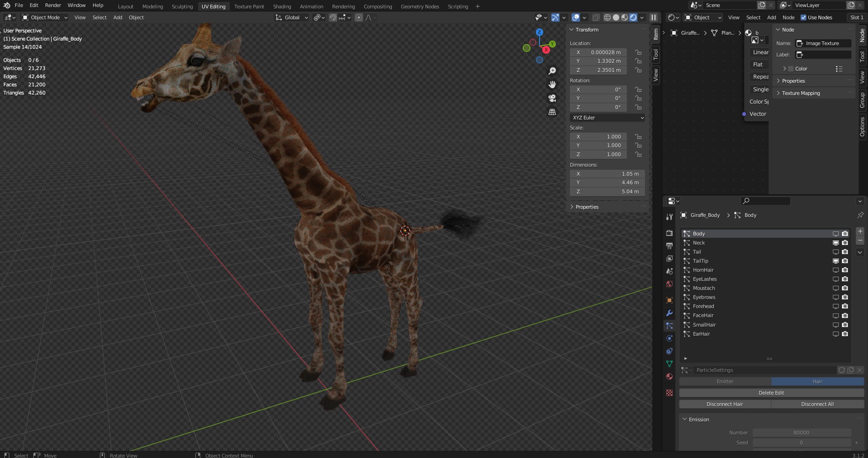Screen dimensions: 868x458
Task: Click the Disconnect Hair button
Action: 725,404
